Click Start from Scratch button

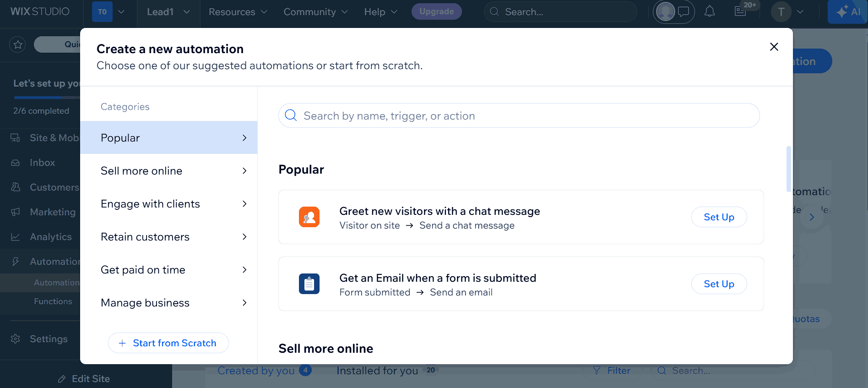pyautogui.click(x=168, y=343)
